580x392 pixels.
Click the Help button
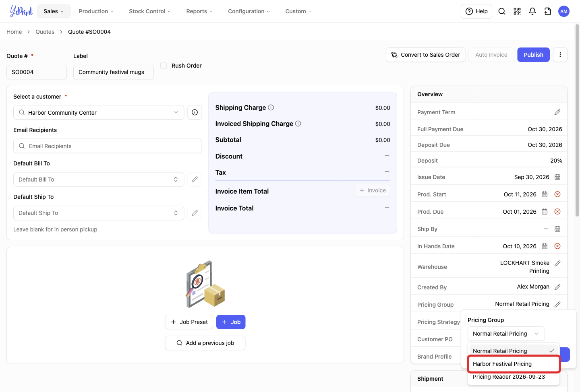[476, 11]
